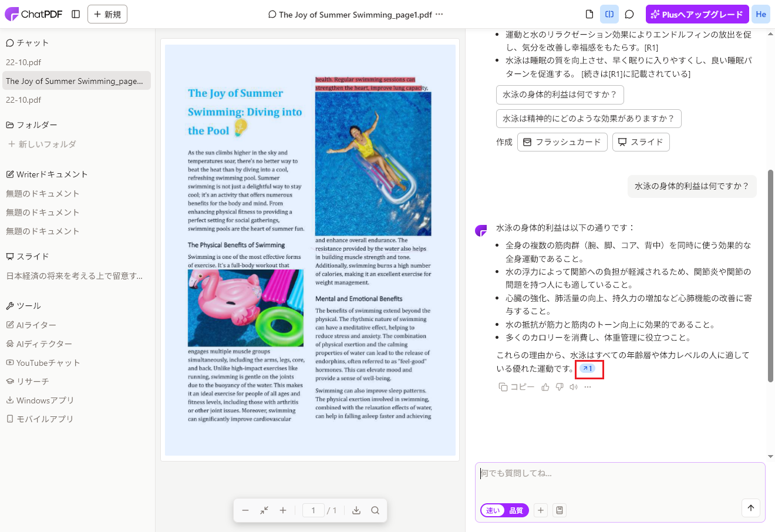This screenshot has height=532, width=775.
Task: Open the スライド section
Action: pos(28,257)
